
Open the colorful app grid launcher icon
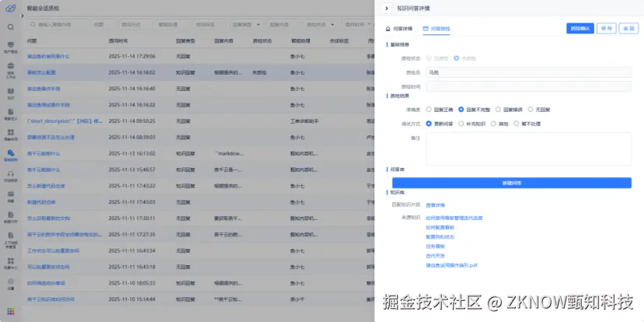click(11, 311)
